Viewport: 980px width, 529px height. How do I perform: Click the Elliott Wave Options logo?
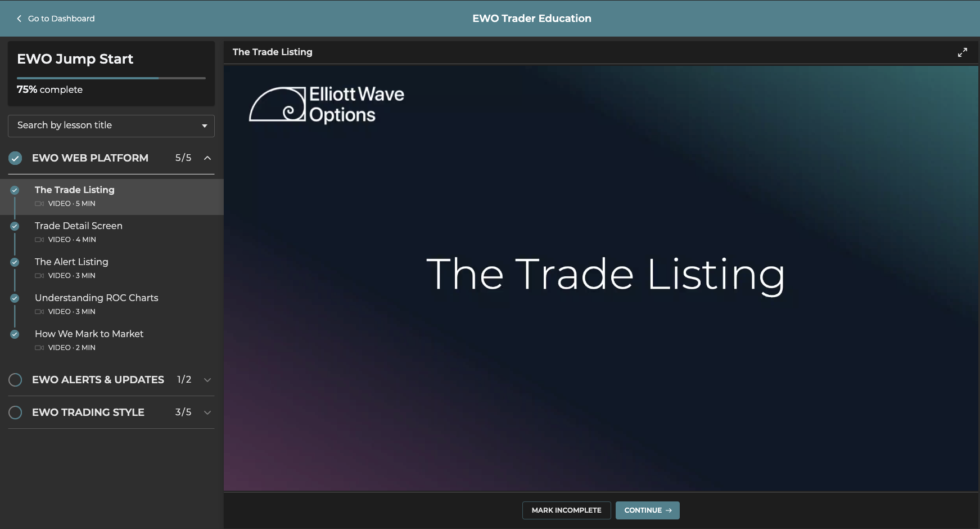point(327,105)
